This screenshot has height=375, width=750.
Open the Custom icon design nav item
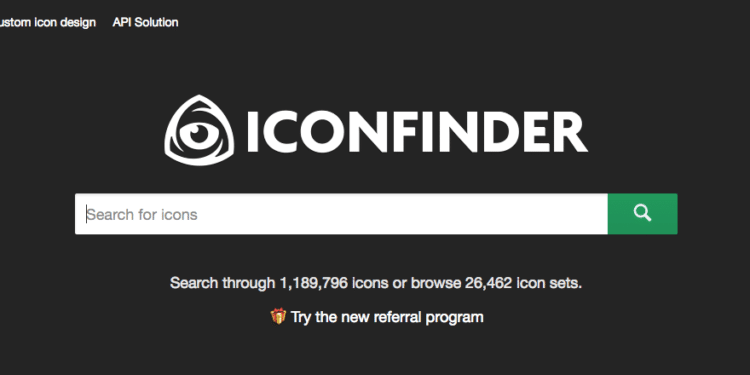(47, 22)
